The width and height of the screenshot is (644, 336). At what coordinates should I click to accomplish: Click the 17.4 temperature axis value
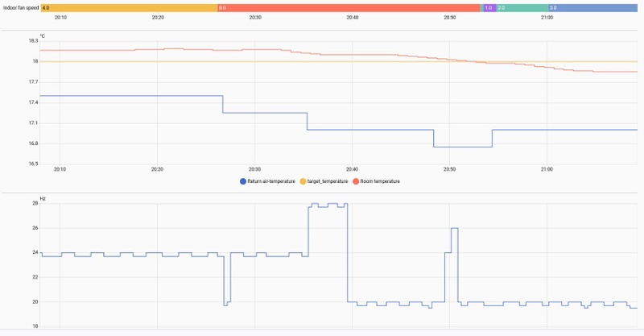point(33,102)
